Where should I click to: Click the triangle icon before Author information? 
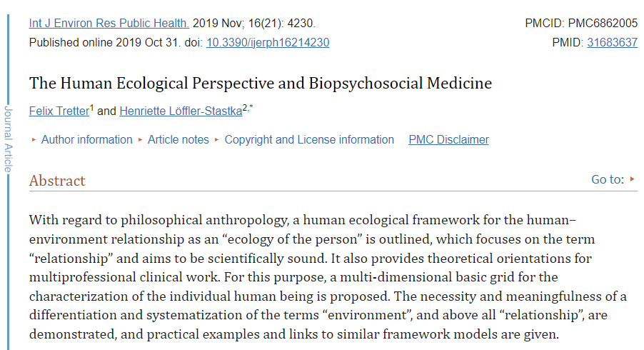(34, 140)
